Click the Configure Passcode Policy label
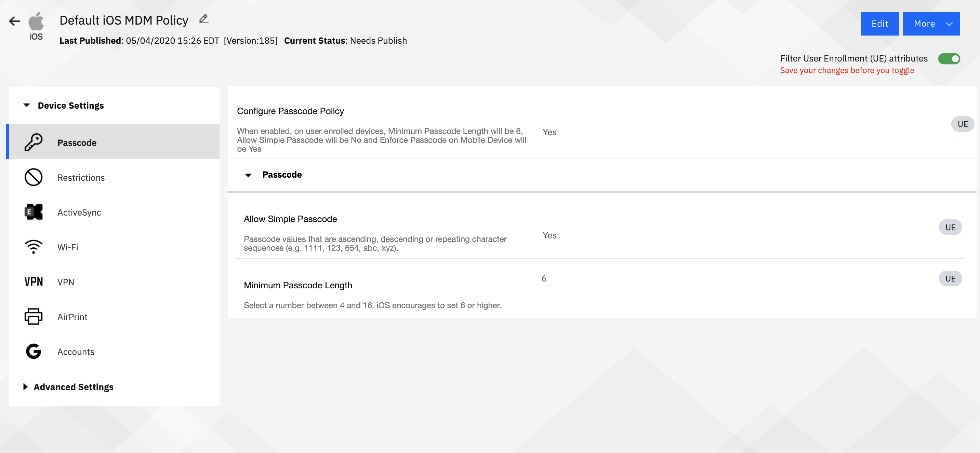Viewport: 980px width, 453px height. [290, 111]
